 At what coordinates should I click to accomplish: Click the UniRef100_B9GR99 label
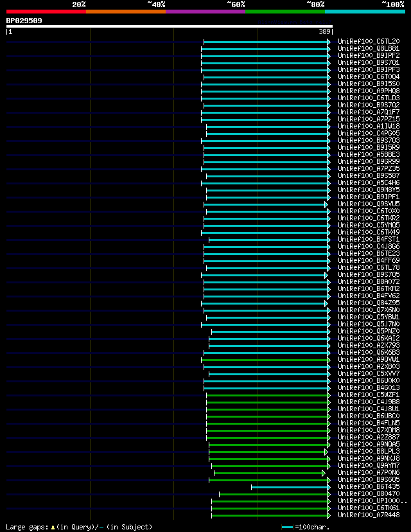[x=369, y=161]
